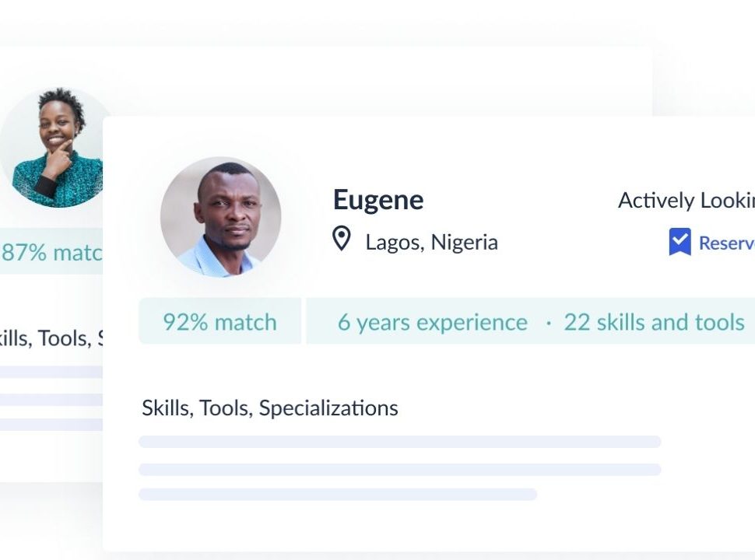Click Skills, Tools, Specializations heading on Eugene's card
This screenshot has width=755, height=560.
click(x=269, y=408)
